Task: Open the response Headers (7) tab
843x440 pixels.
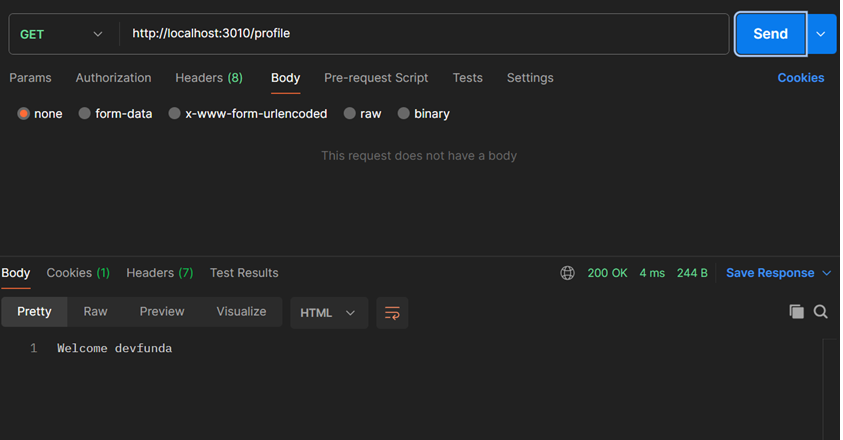Action: point(159,273)
